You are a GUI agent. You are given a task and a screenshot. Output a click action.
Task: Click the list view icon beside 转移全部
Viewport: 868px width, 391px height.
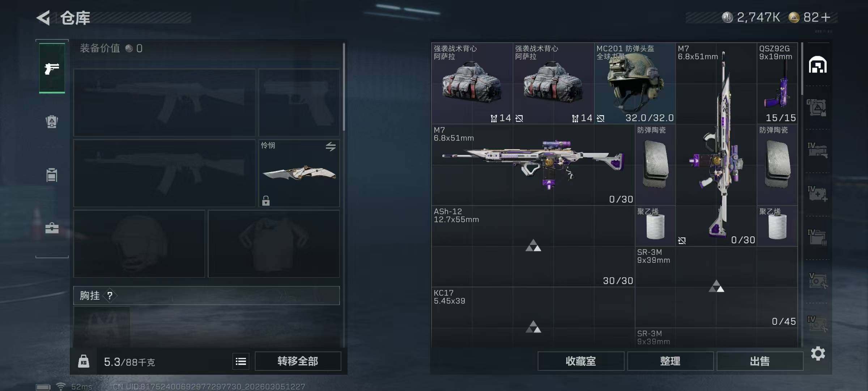click(x=241, y=361)
